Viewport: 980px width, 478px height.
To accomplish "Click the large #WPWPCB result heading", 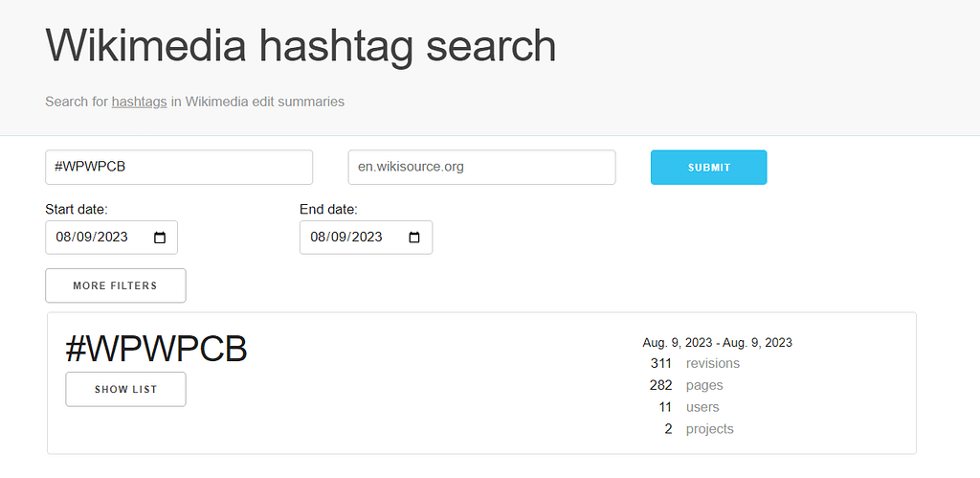I will (x=156, y=349).
